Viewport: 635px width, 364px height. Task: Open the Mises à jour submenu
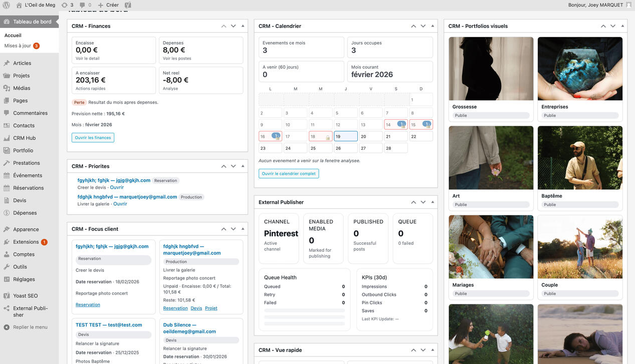22,46
